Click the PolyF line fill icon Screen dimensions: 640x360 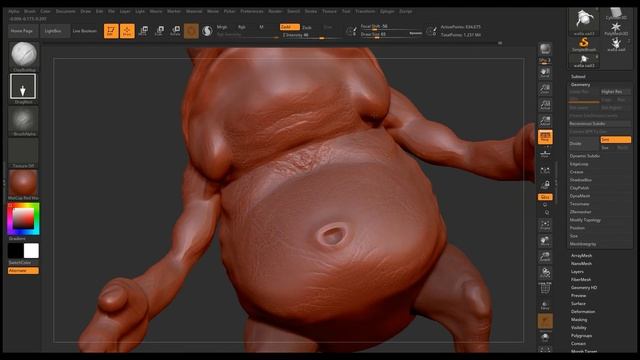pos(545,289)
